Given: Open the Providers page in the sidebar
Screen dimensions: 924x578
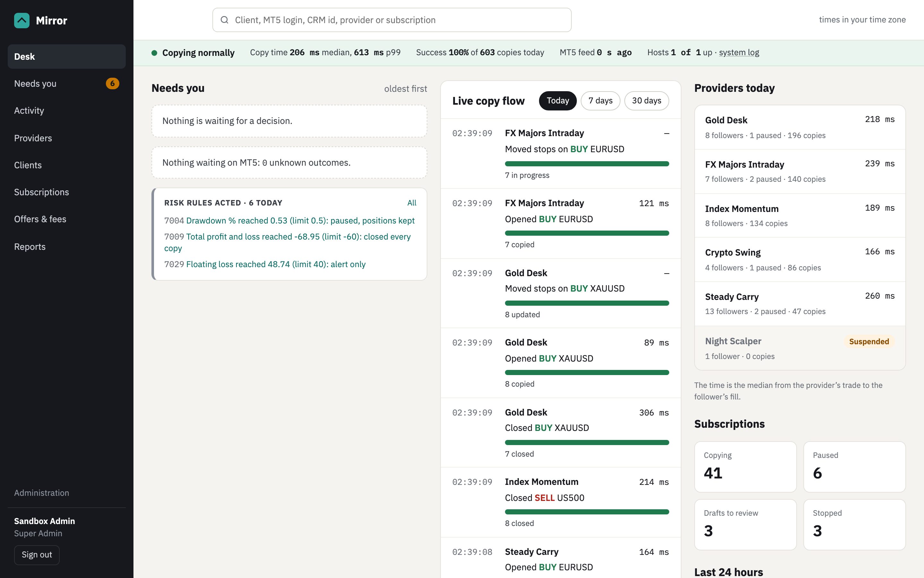Looking at the screenshot, I should tap(66, 138).
